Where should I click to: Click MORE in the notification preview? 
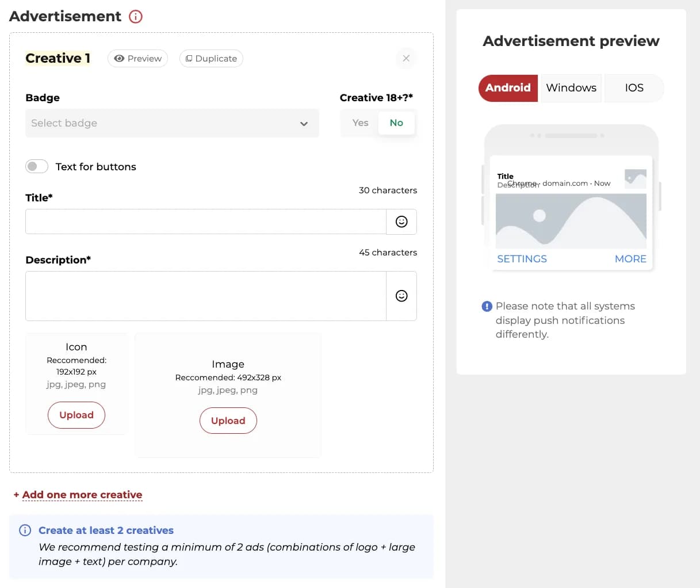[x=630, y=259]
